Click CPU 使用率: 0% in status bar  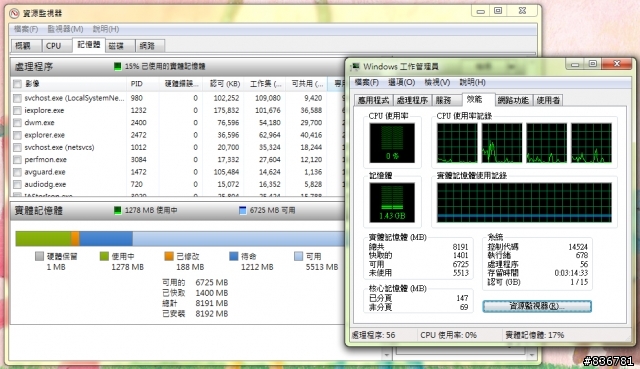(x=448, y=335)
